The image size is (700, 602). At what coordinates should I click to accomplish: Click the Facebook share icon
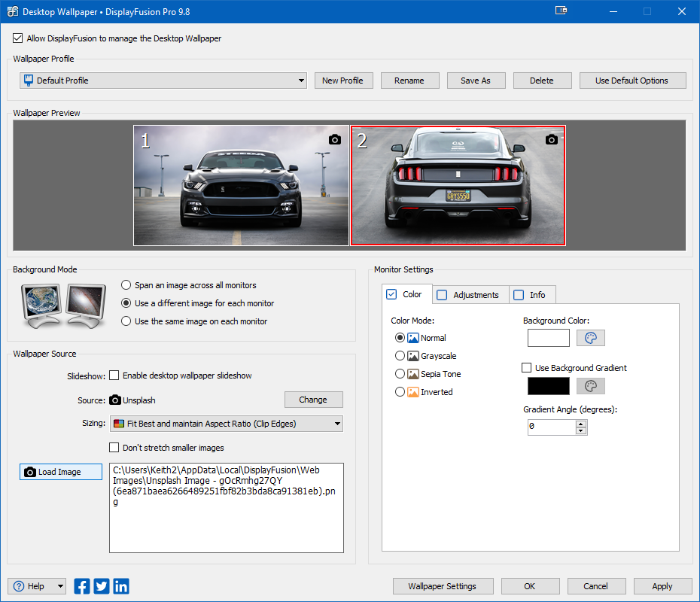82,586
